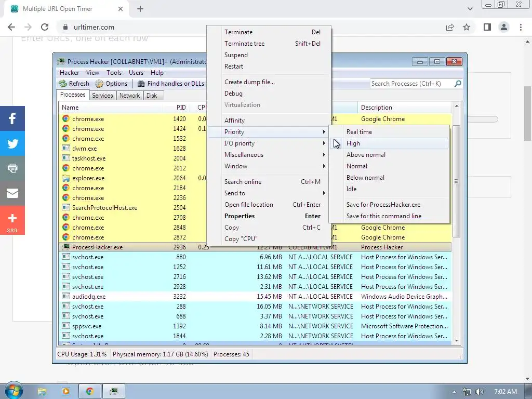532x399 pixels.
Task: Open Chrome side panel icon
Action: pyautogui.click(x=487, y=27)
